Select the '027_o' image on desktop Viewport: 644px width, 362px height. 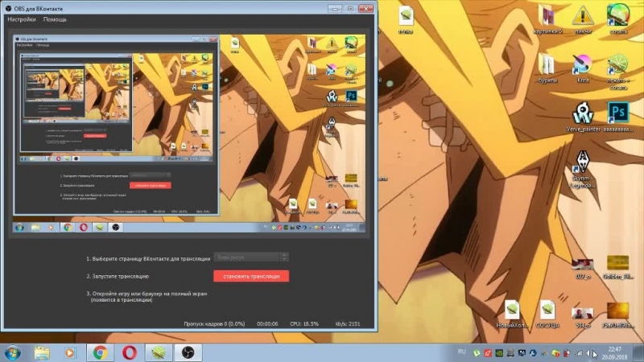[583, 268]
